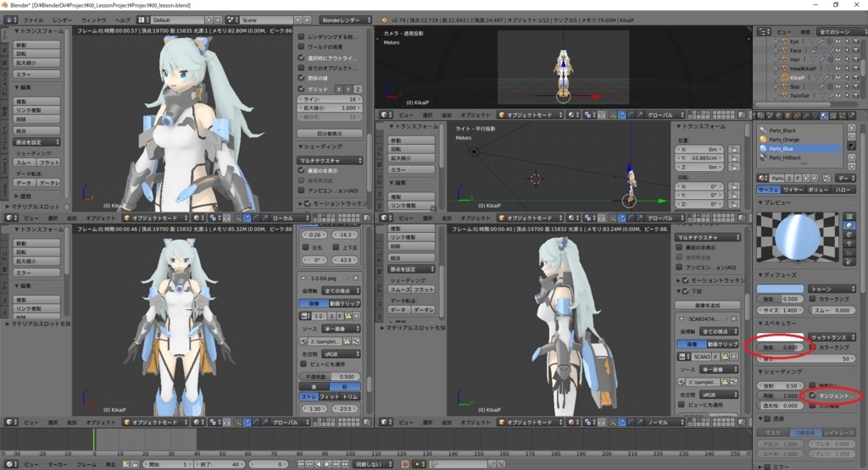Toggle fake user F for Parts material

(x=798, y=178)
